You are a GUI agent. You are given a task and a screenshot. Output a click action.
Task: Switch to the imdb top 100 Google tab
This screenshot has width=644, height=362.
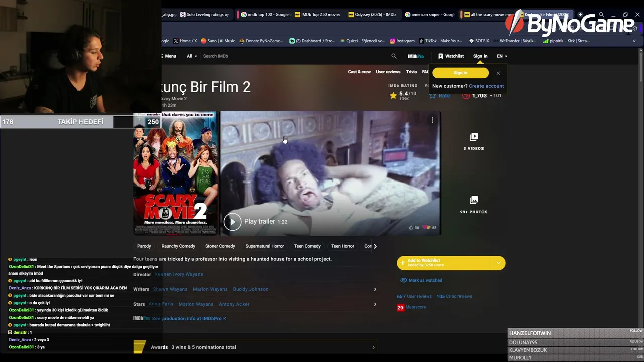point(266,15)
